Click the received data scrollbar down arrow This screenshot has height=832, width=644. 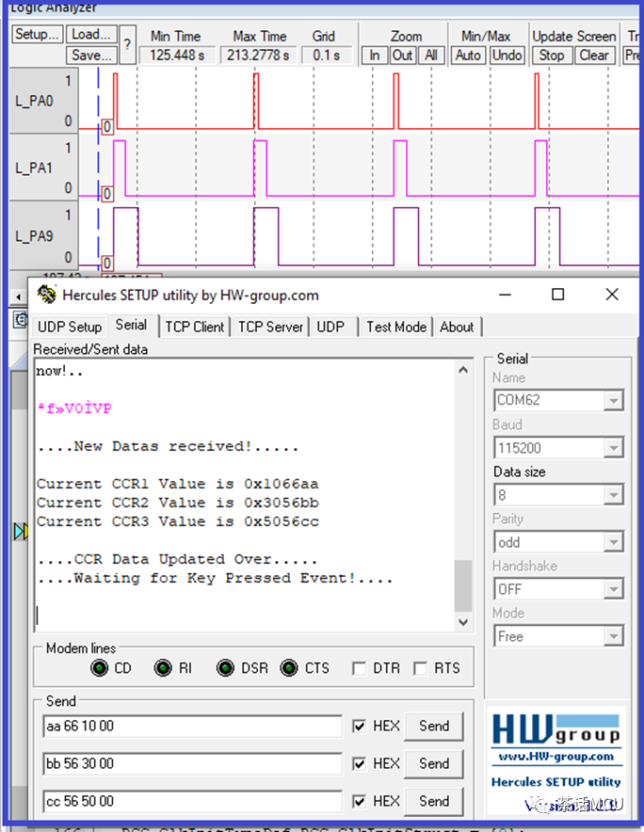coord(463,622)
